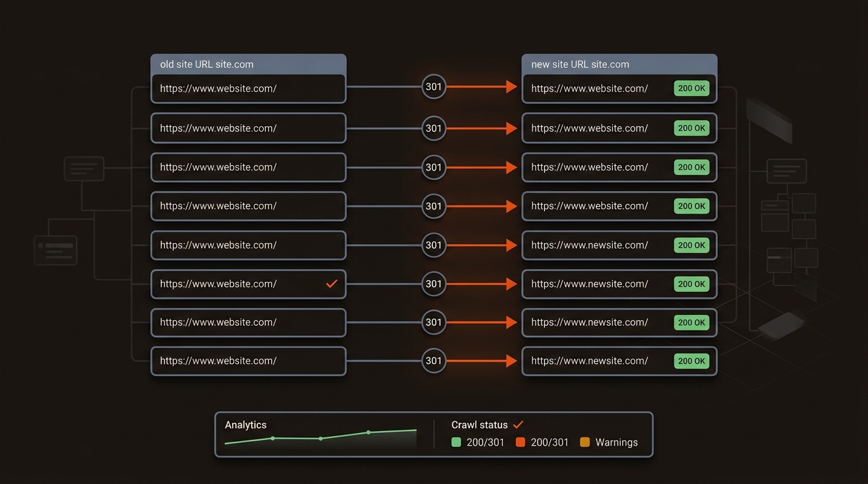This screenshot has height=484, width=868.
Task: Click the Crawl status label
Action: (479, 425)
